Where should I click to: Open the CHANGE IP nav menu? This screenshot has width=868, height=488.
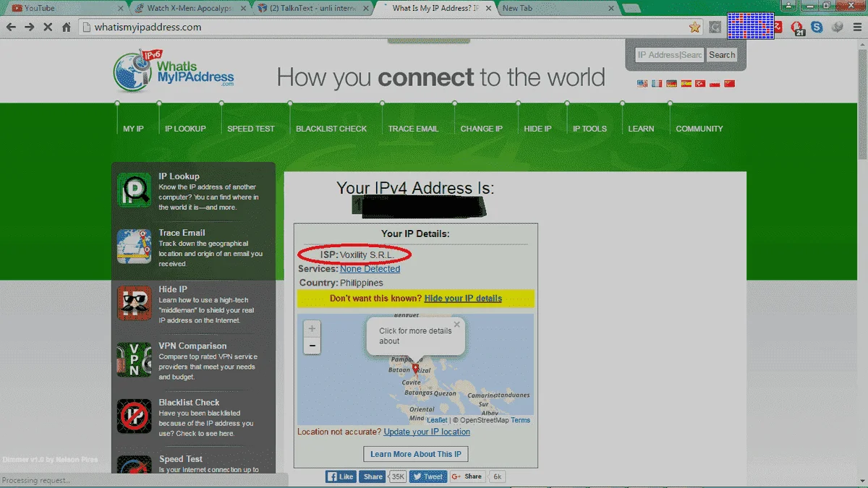pos(482,129)
